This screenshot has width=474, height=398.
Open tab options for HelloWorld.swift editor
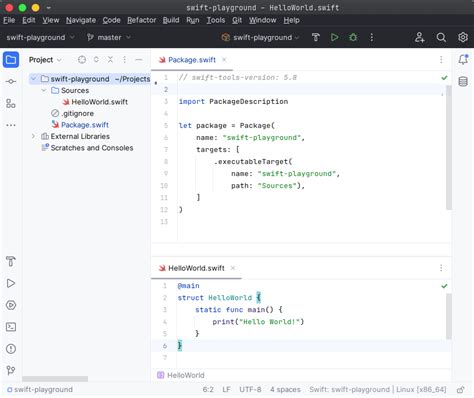point(441,268)
